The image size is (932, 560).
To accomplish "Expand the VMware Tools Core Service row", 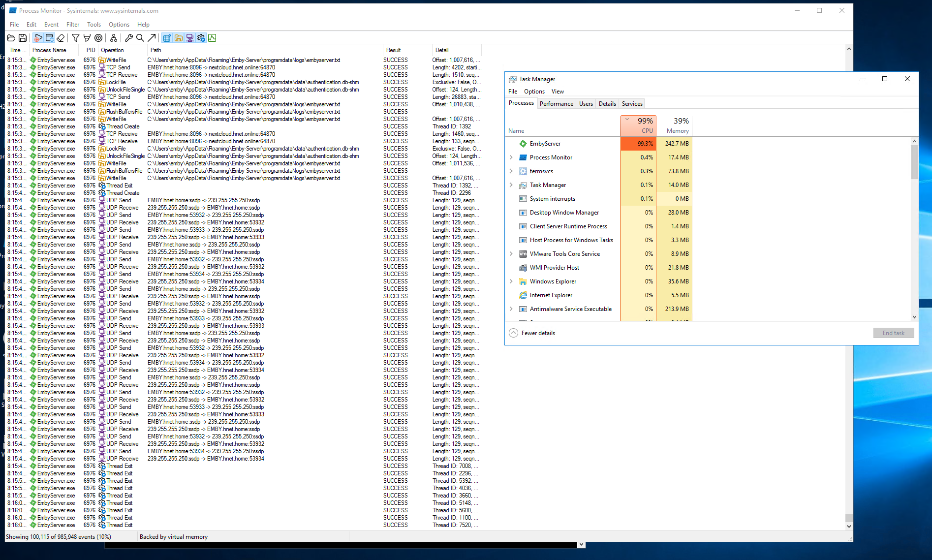I will tap(511, 254).
